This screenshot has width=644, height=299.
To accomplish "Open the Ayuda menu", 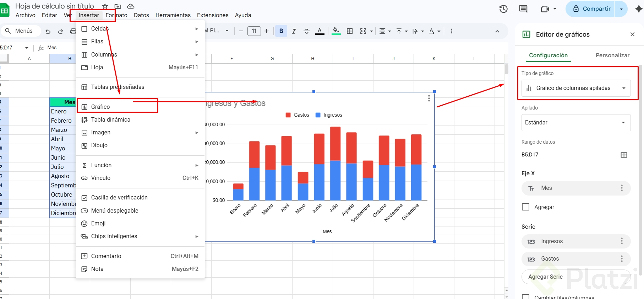I will 243,15.
